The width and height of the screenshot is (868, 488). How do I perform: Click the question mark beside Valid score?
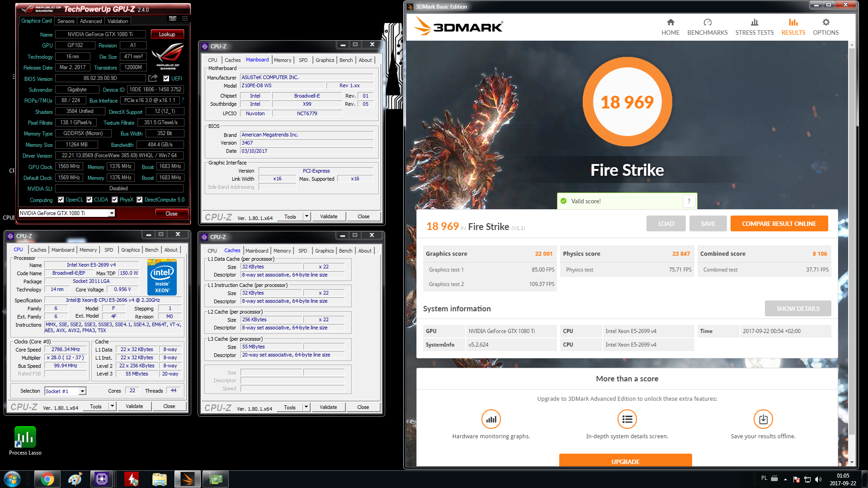689,201
